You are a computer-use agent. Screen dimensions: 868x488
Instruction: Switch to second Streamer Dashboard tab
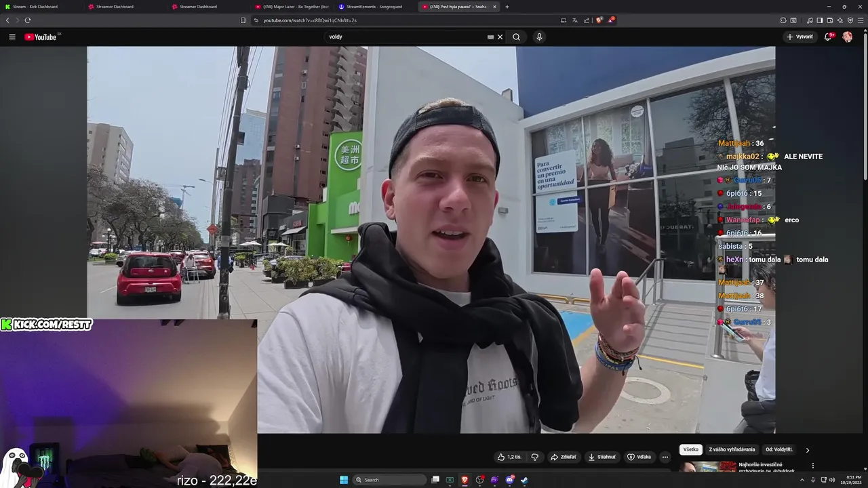click(208, 7)
